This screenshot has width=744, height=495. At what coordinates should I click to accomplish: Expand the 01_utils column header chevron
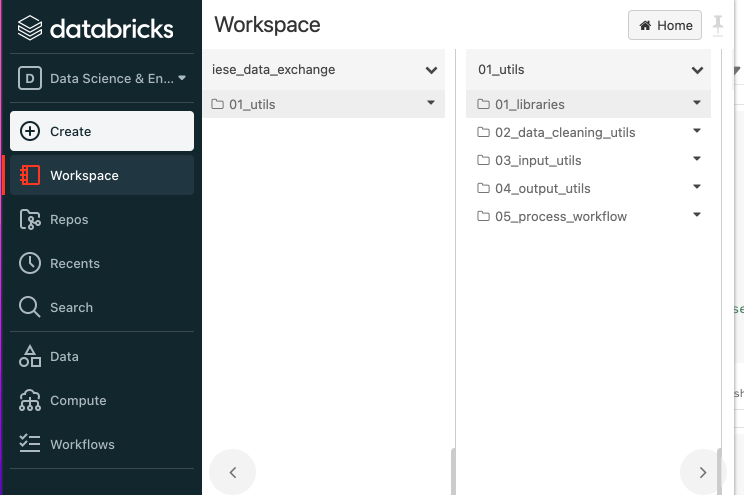697,70
